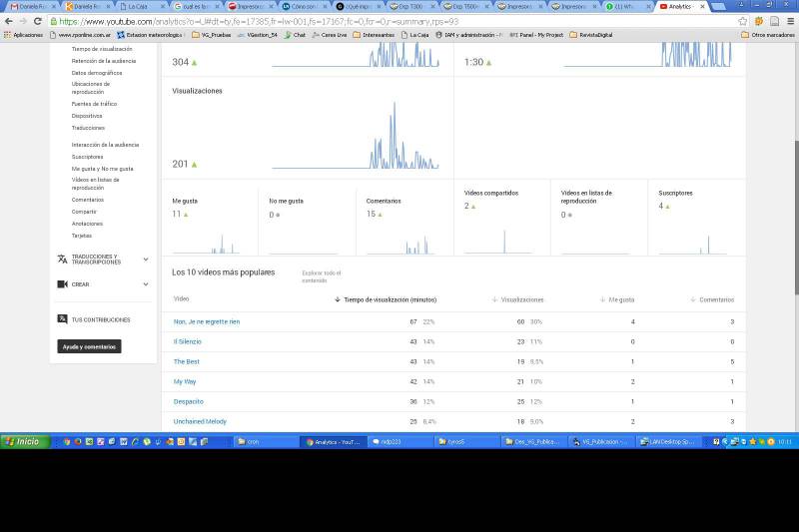Open the Otros marcadores folder
This screenshot has width=799, height=532.
768,35
